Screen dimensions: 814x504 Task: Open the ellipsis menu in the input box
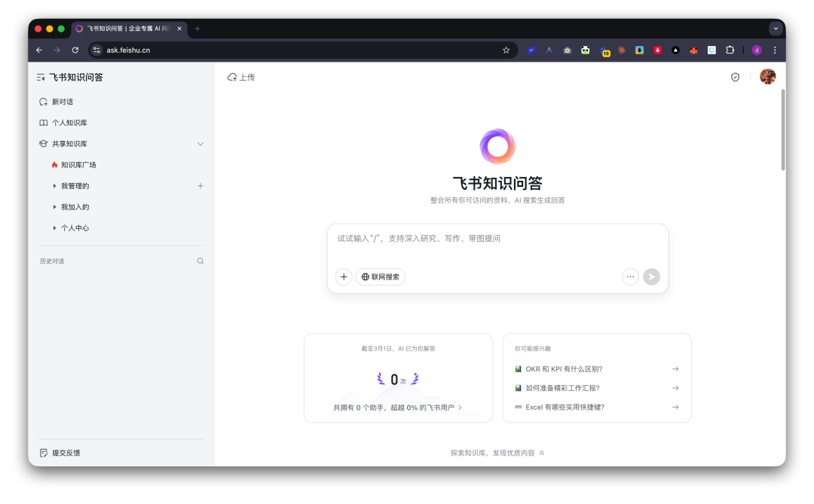(x=630, y=276)
